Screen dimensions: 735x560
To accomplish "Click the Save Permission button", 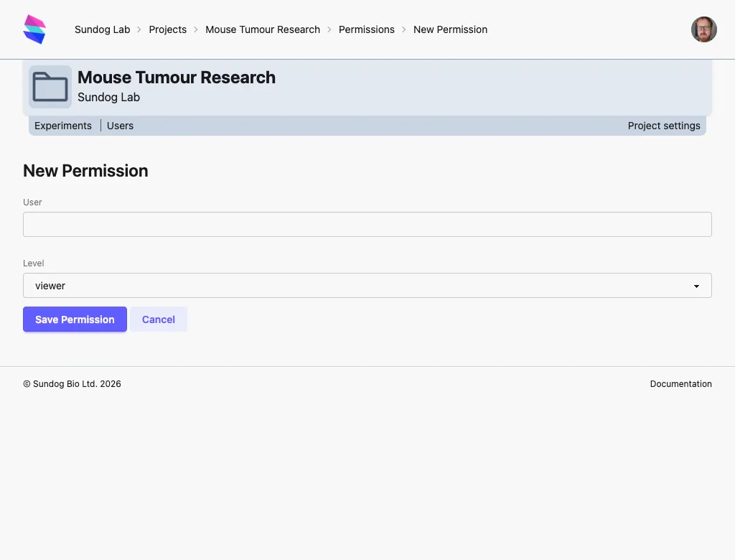I will click(75, 319).
